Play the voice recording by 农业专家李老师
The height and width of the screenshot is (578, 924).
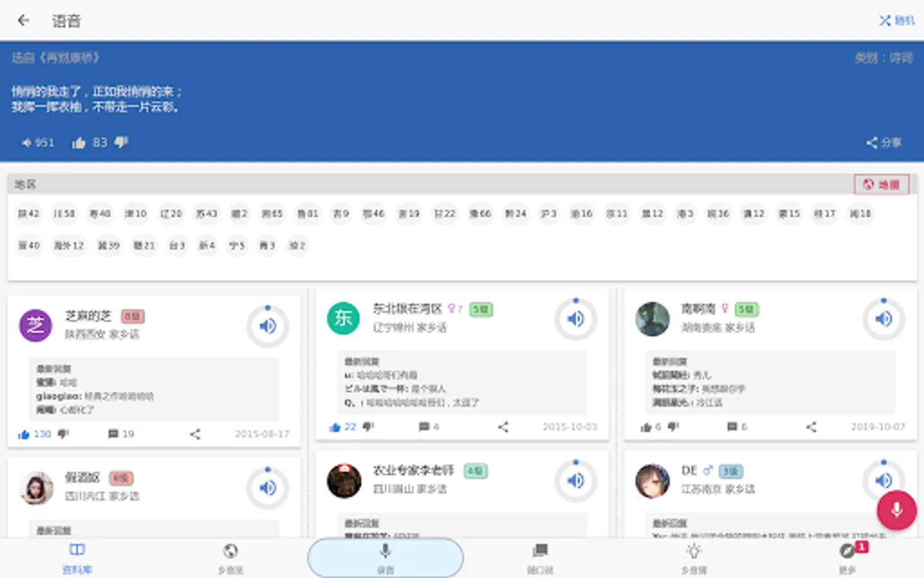coord(576,480)
